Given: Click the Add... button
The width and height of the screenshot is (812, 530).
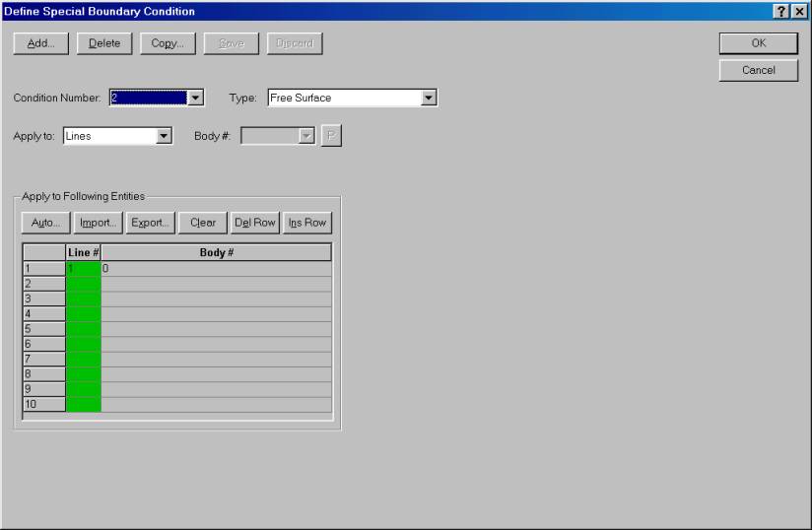Looking at the screenshot, I should (40, 43).
